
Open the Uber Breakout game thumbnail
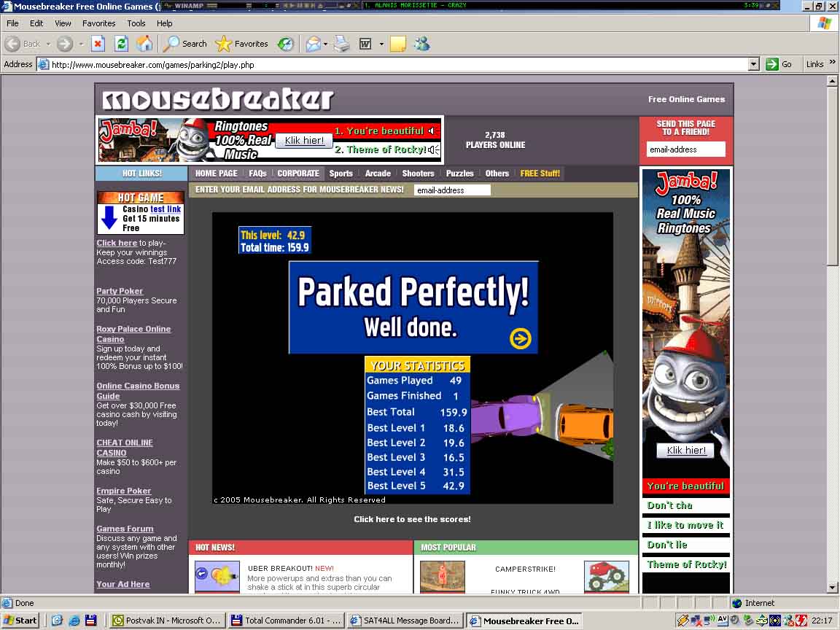tap(217, 577)
